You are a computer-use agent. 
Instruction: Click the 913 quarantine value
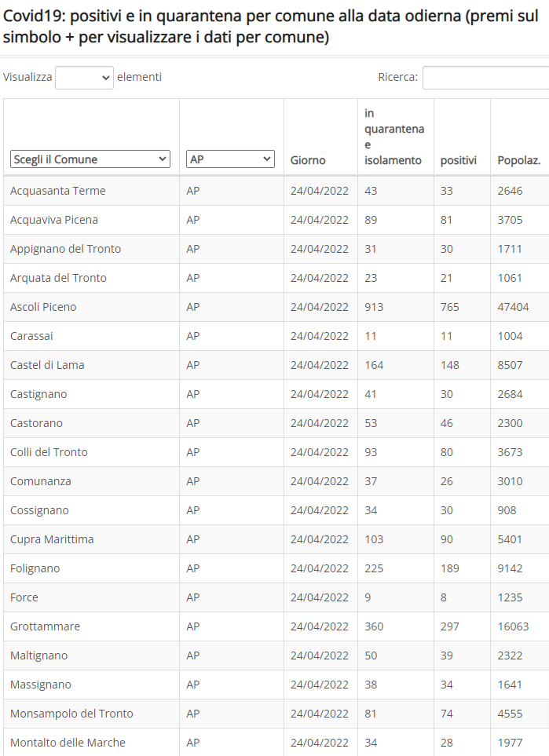click(374, 307)
